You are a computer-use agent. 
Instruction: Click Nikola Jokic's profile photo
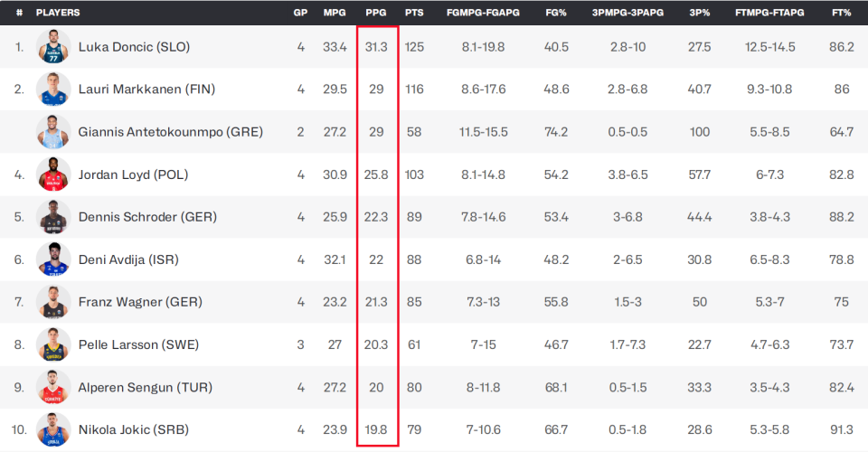click(x=53, y=429)
